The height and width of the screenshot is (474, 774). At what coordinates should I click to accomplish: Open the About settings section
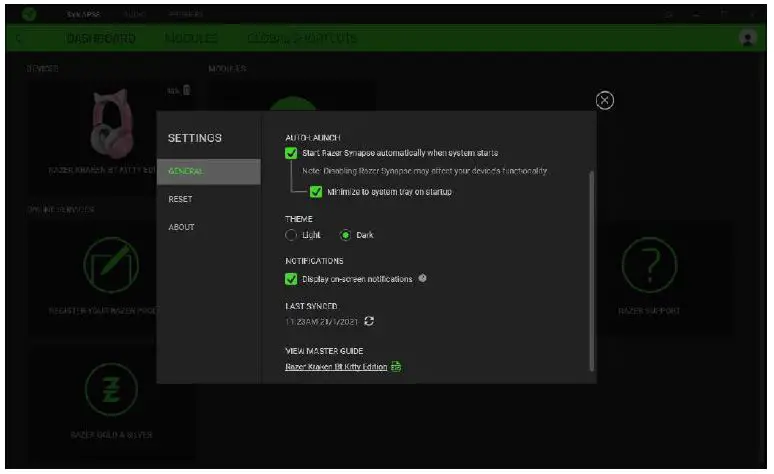[x=181, y=227]
